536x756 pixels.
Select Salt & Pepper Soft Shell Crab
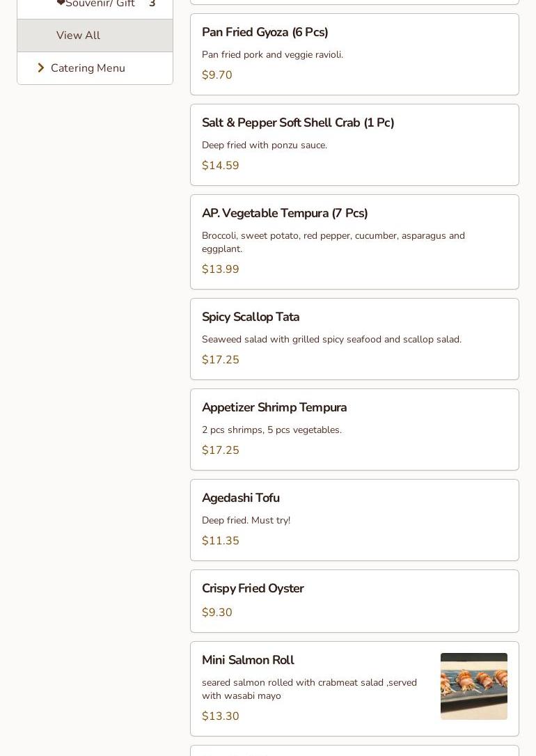298,123
